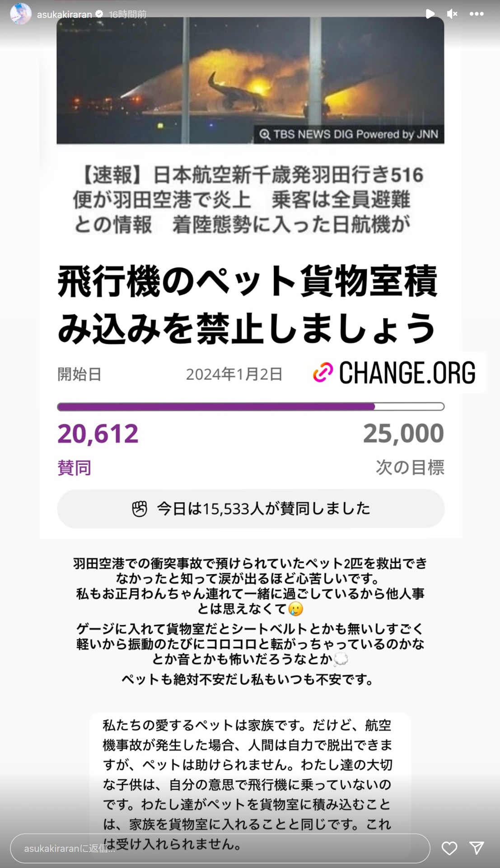Screen dimensions: 500x868
Task: Click the 16時間前 timestamp
Action: click(x=128, y=14)
